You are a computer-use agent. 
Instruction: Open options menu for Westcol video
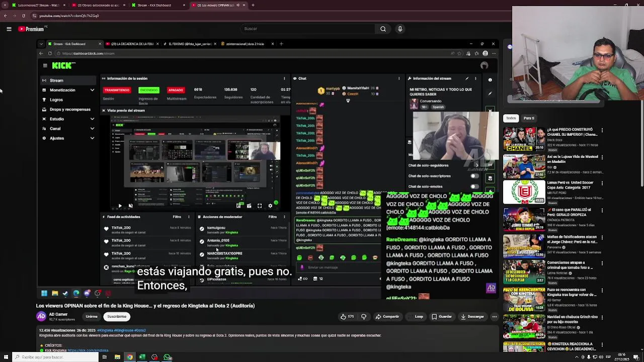pyautogui.click(x=602, y=157)
